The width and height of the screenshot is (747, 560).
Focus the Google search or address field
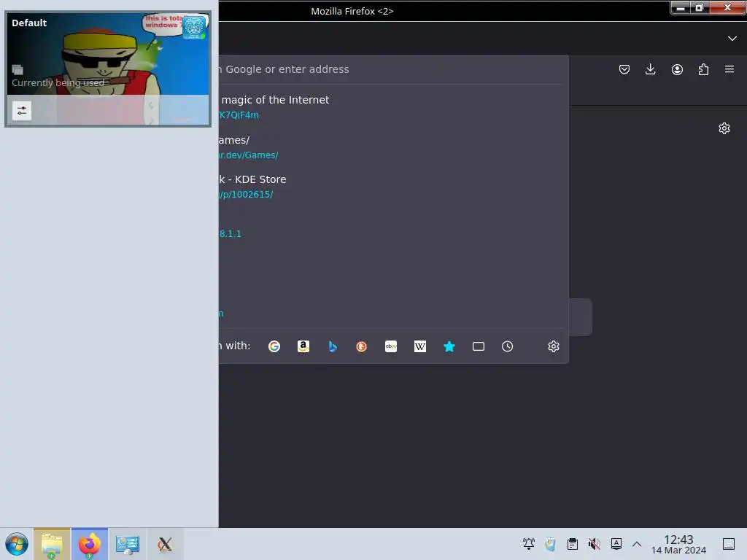pos(393,69)
